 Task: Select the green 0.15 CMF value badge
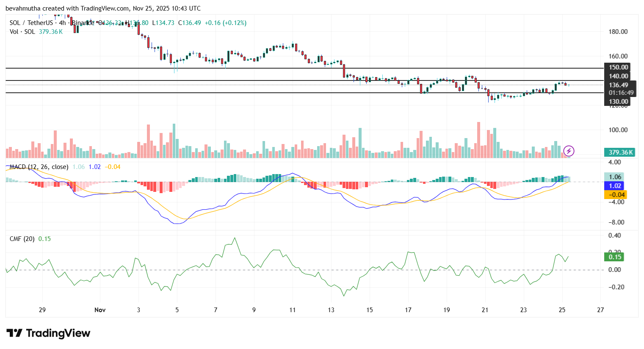click(x=614, y=257)
